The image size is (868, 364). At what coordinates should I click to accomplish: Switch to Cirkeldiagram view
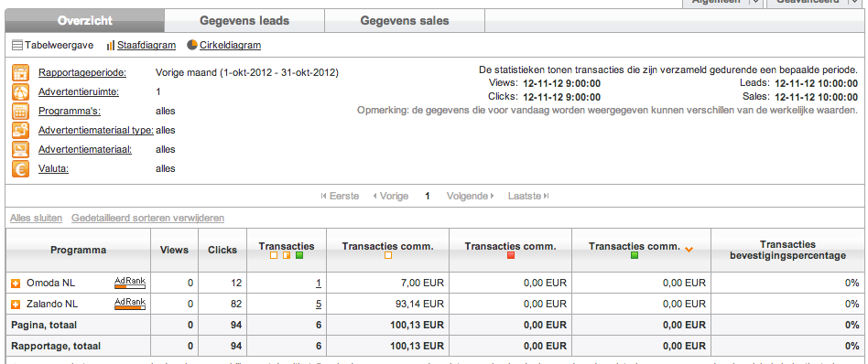(230, 46)
